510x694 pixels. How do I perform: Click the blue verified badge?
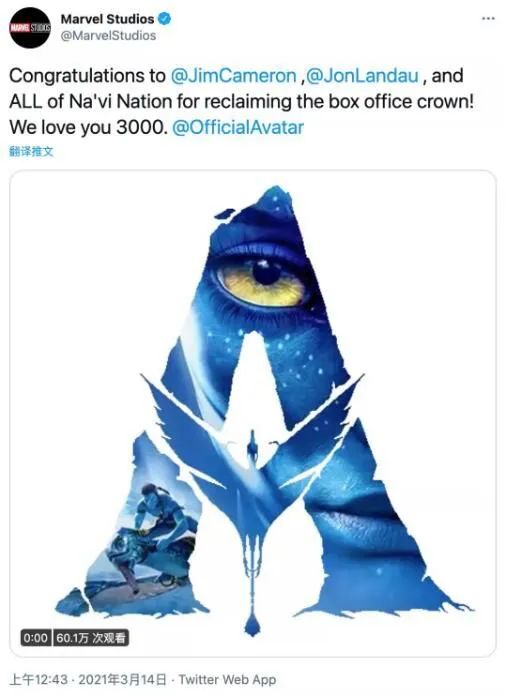click(x=165, y=19)
